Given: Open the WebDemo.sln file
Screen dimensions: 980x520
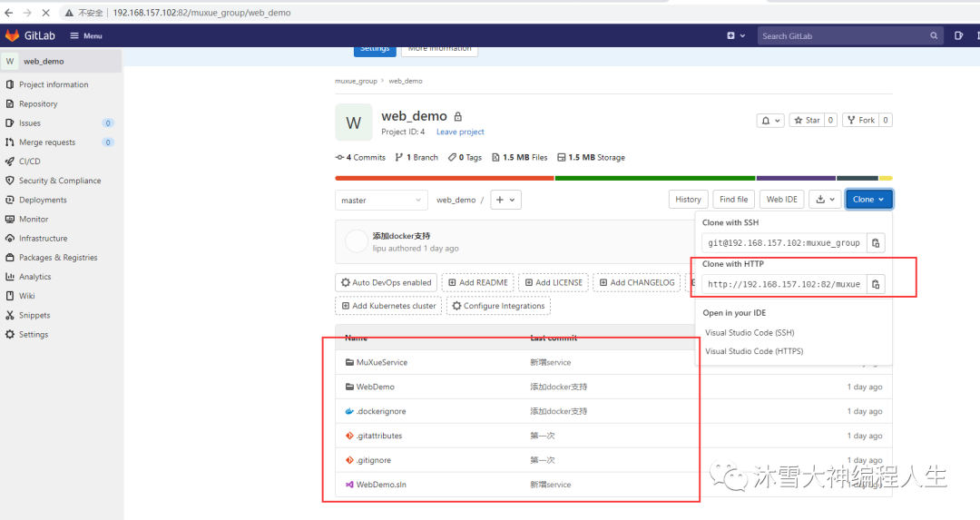Looking at the screenshot, I should coord(380,485).
